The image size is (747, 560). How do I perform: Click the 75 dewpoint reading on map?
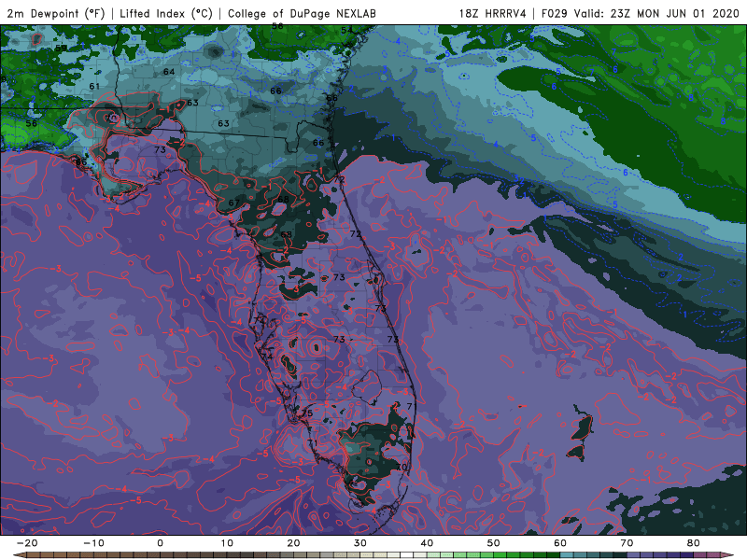tap(307, 413)
